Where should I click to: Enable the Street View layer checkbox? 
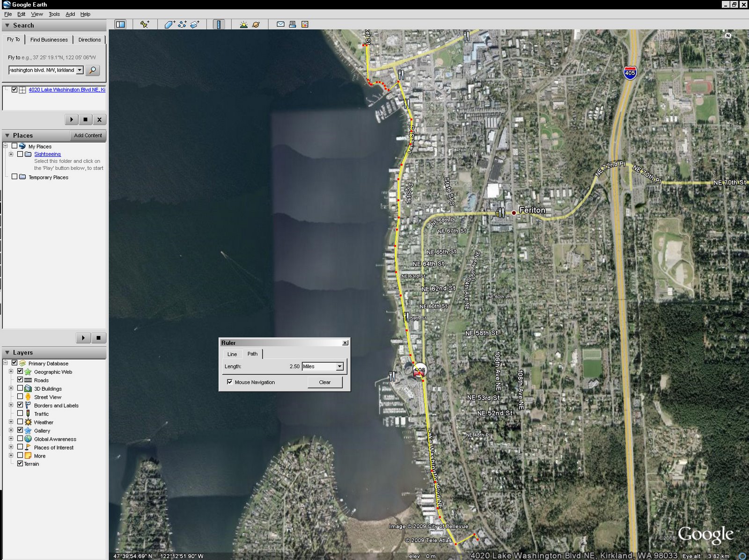20,397
